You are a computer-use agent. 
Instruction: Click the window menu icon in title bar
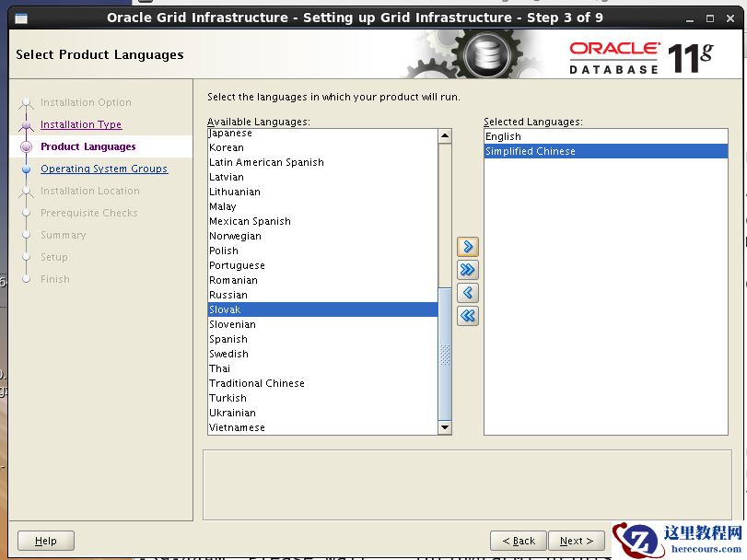pyautogui.click(x=21, y=18)
